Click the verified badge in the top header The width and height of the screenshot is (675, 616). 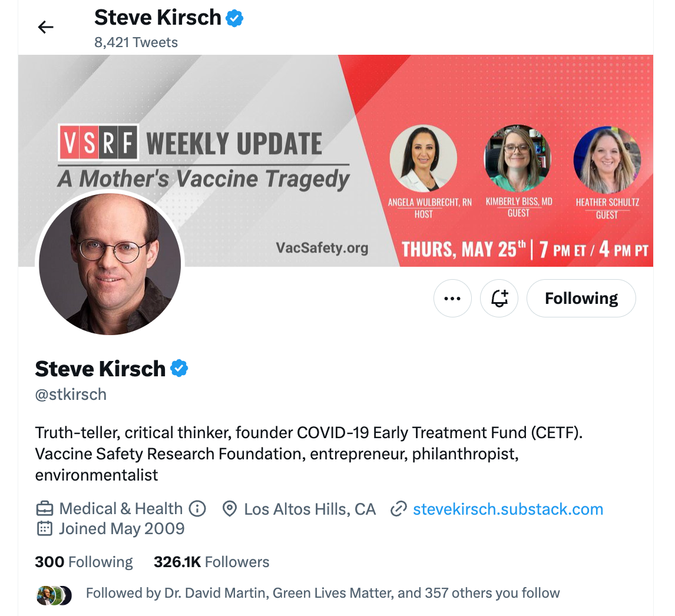click(x=234, y=18)
